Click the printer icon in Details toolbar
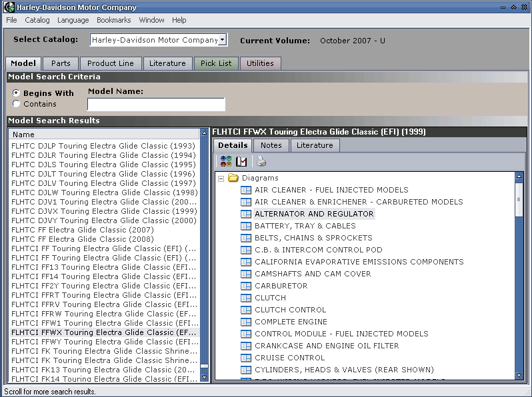This screenshot has height=397, width=532. pyautogui.click(x=261, y=161)
